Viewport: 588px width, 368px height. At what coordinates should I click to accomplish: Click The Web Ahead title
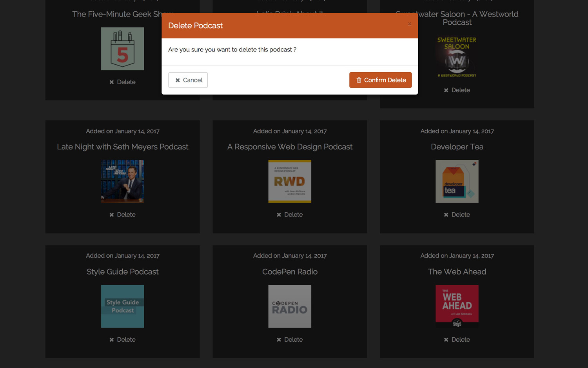(x=457, y=272)
